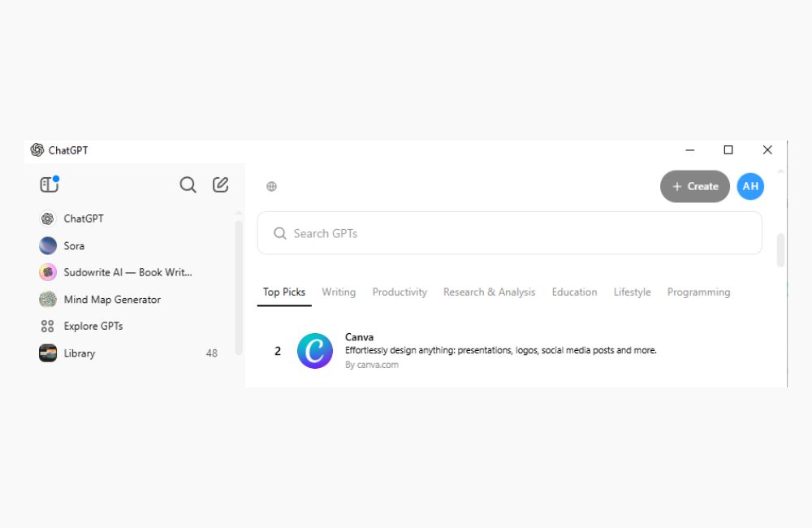Viewport: 812px width, 528px height.
Task: Switch to the Writing tab
Action: (339, 292)
